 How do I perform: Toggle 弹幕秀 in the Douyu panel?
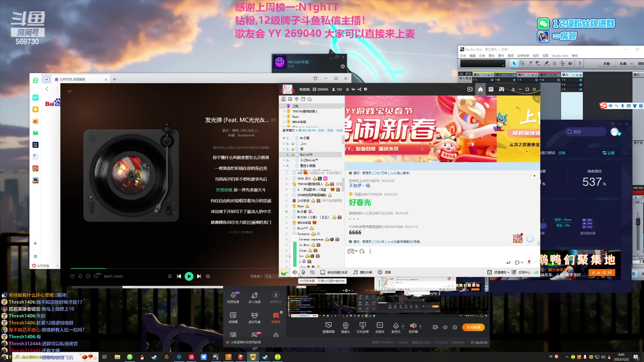pyautogui.click(x=276, y=317)
